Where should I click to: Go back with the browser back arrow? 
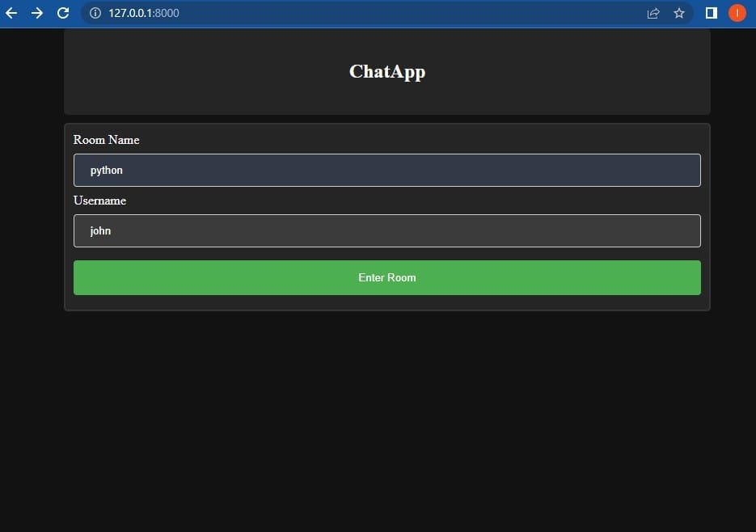[11, 13]
